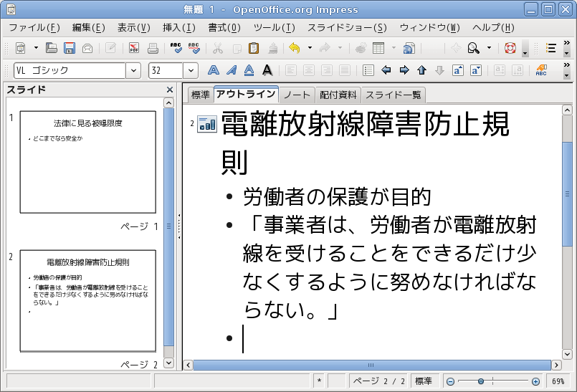Image resolution: width=577 pixels, height=392 pixels.
Task: Open the Help lifebuoy icon
Action: point(510,48)
